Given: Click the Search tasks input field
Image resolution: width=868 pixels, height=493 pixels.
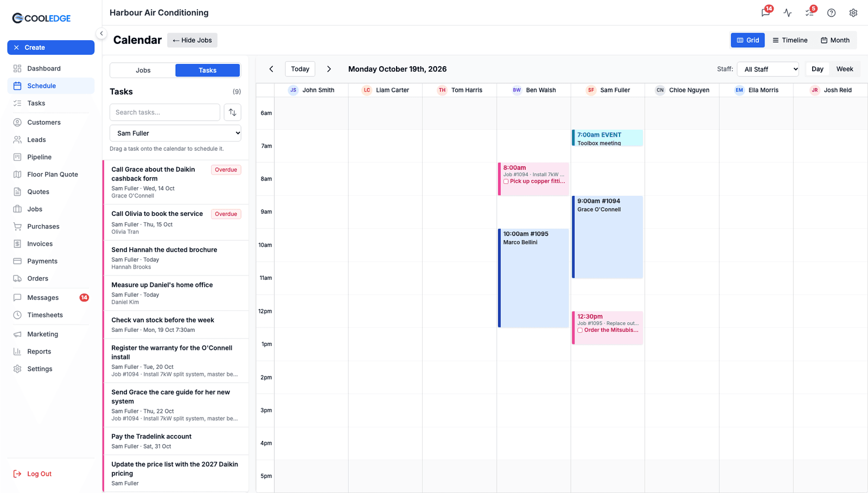Looking at the screenshot, I should click(x=165, y=112).
